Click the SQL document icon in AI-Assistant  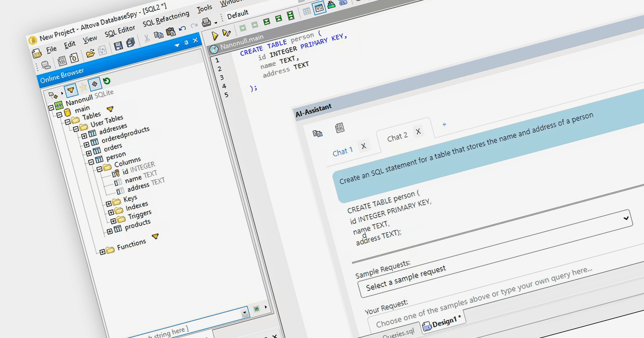click(339, 127)
